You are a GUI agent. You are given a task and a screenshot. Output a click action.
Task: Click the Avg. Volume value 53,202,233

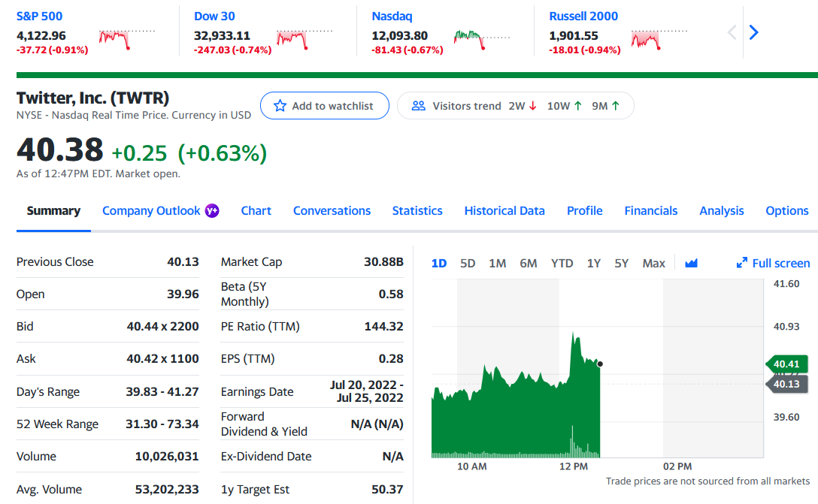(167, 490)
